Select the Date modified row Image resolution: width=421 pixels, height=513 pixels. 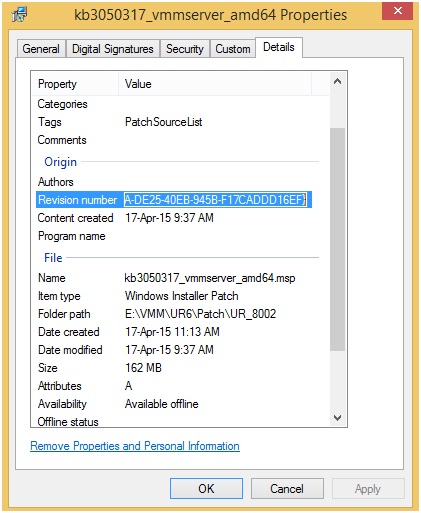point(174,350)
